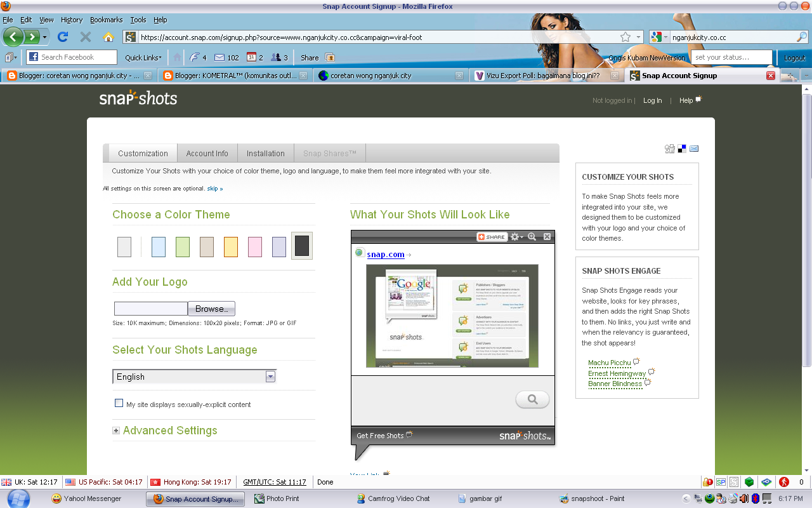Image resolution: width=812 pixels, height=508 pixels.
Task: Open Yahoo! Messenger from the taskbar
Action: pos(87,498)
